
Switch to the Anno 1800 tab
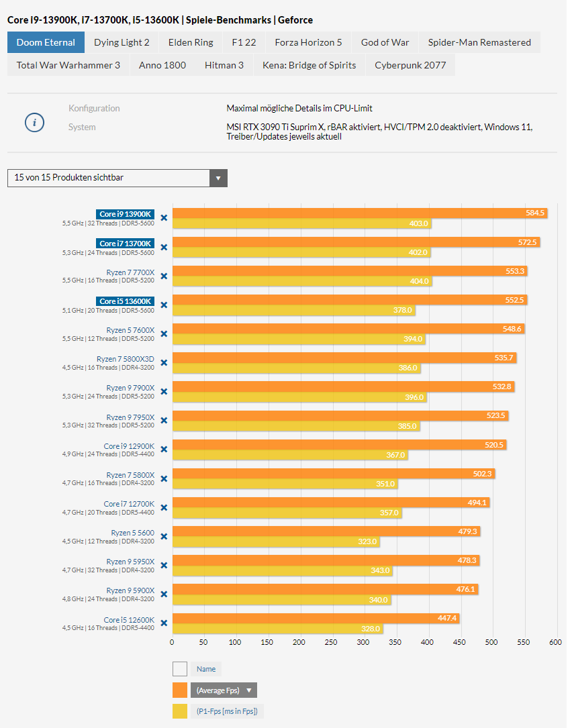click(162, 65)
